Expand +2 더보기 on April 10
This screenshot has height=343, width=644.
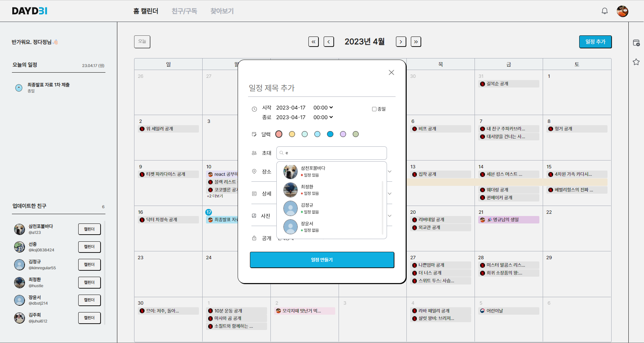click(x=215, y=196)
